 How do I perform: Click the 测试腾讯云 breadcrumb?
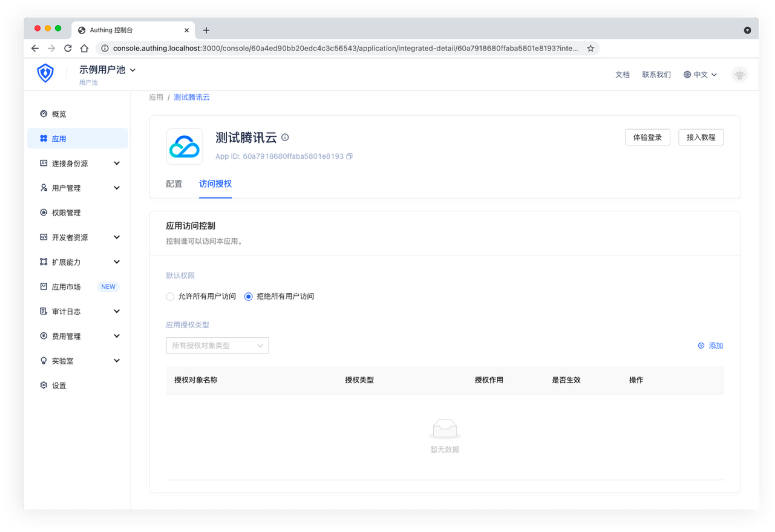(x=192, y=97)
